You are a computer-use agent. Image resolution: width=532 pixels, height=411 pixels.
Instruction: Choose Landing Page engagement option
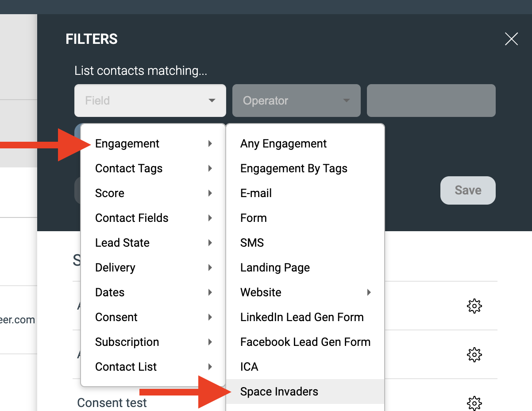point(305,268)
